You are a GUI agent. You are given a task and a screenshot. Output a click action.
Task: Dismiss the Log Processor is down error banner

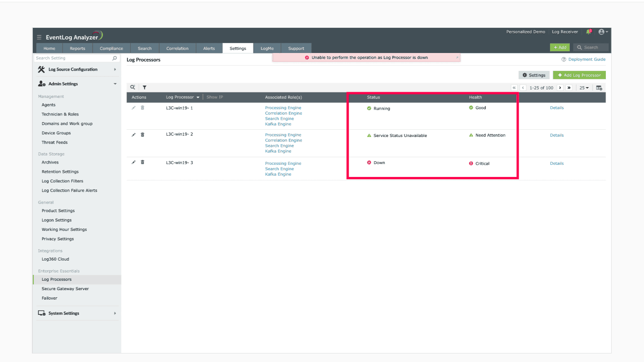pos(457,57)
